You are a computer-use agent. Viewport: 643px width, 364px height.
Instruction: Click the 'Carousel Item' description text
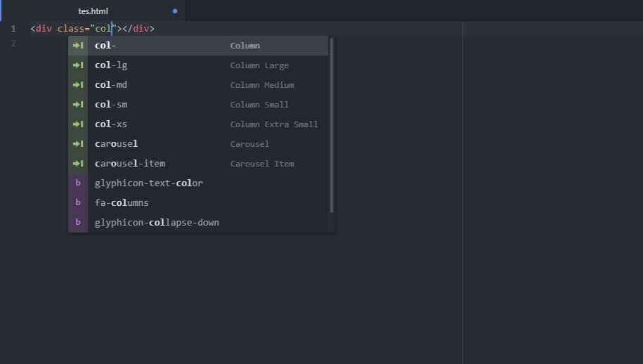pos(262,164)
